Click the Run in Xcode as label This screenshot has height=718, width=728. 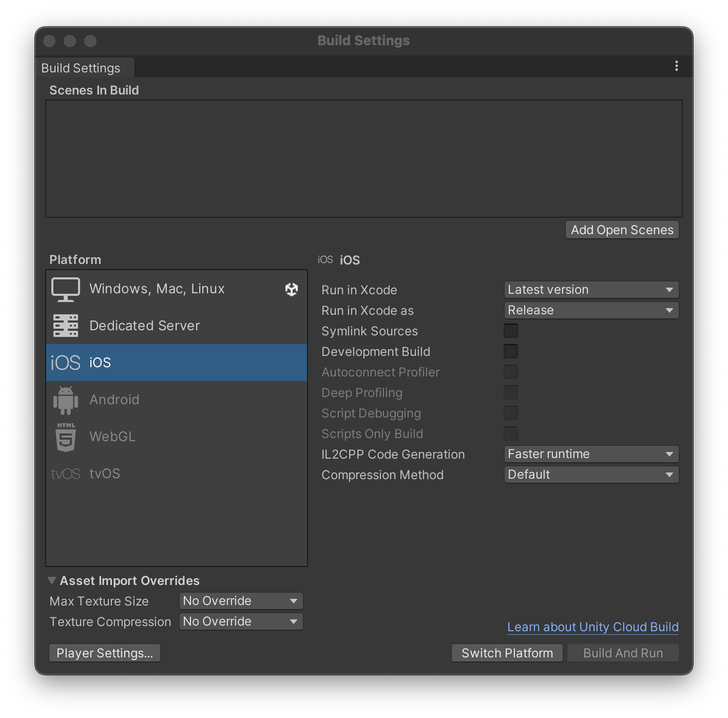[368, 311]
